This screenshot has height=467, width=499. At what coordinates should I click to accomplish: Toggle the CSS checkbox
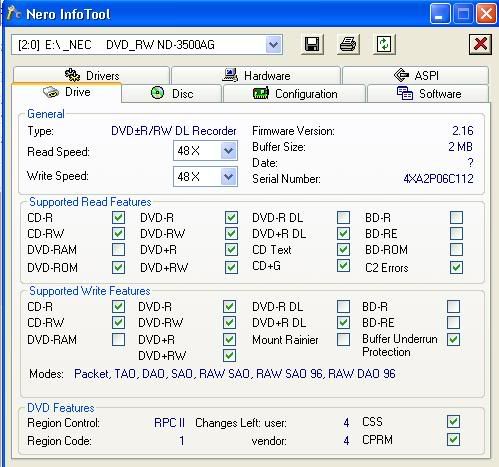pyautogui.click(x=454, y=422)
